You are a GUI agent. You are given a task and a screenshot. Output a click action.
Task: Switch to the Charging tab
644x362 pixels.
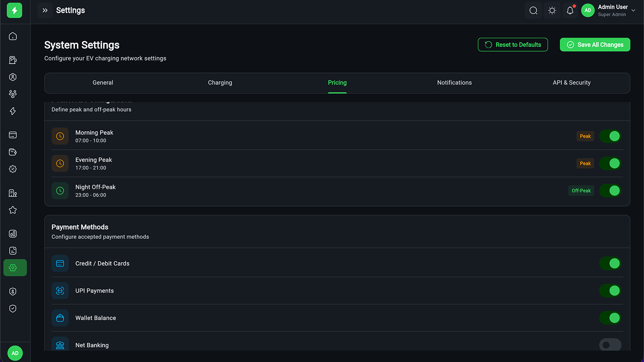click(220, 83)
